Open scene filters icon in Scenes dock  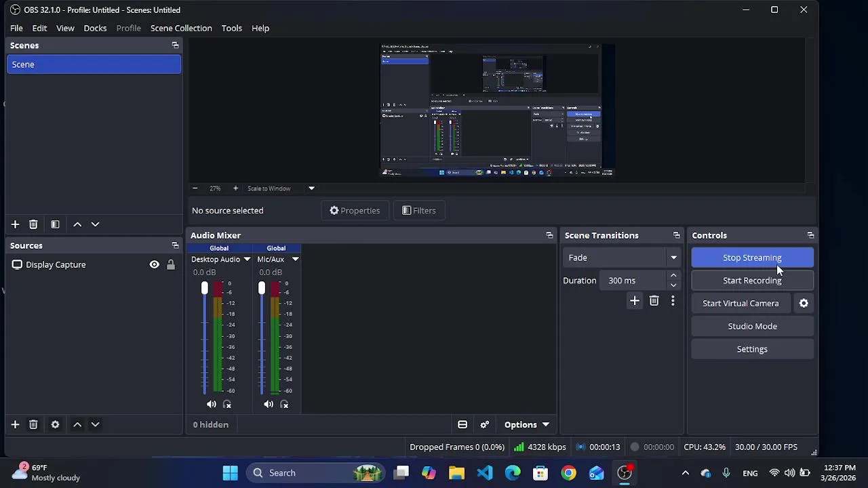click(55, 224)
